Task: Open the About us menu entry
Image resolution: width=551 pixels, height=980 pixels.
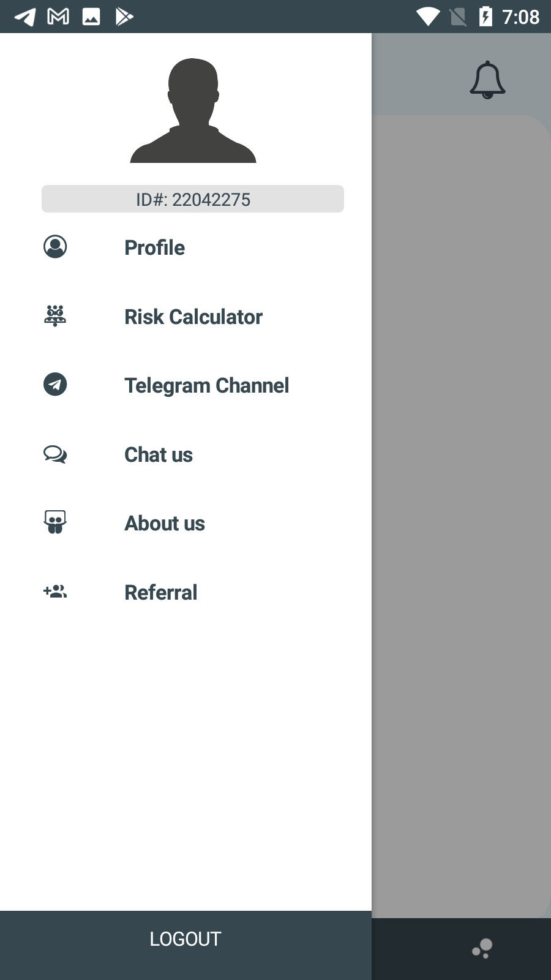Action: coord(165,523)
